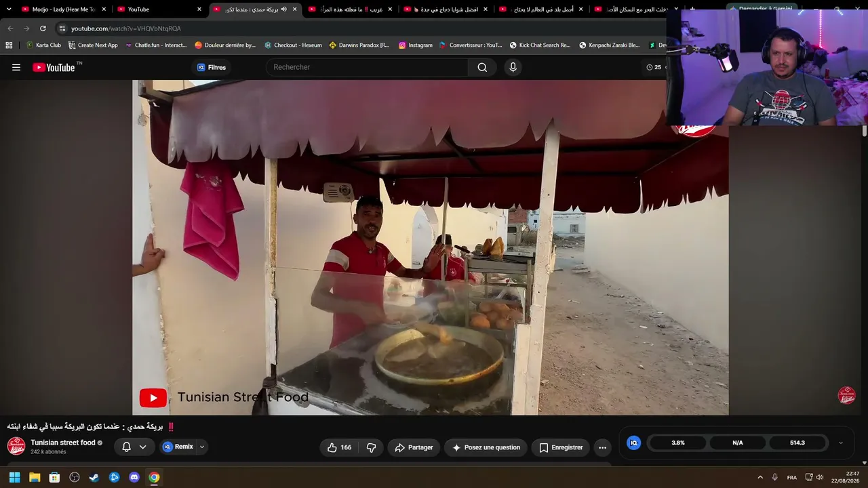Click Posez une question button
868x488 pixels.
[486, 447]
